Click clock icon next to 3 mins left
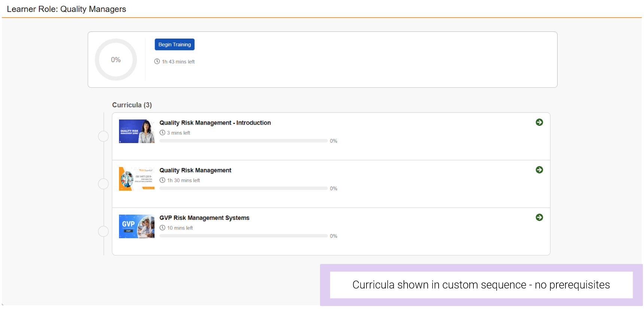 (162, 133)
